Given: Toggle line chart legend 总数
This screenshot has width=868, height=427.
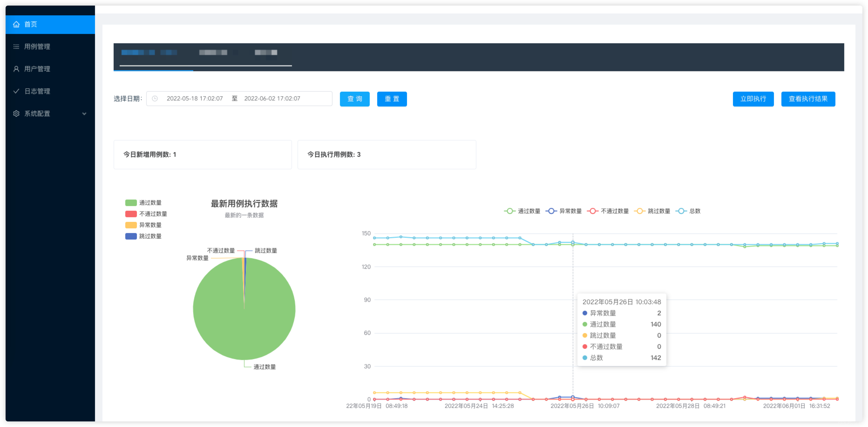Looking at the screenshot, I should point(688,211).
